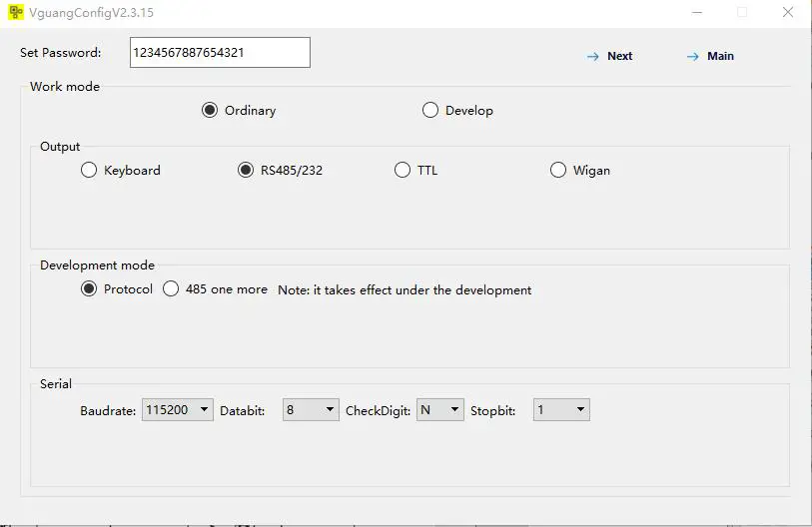Click the VguangConfig app icon in title bar
Viewport: 812px width, 527px height.
coord(16,12)
